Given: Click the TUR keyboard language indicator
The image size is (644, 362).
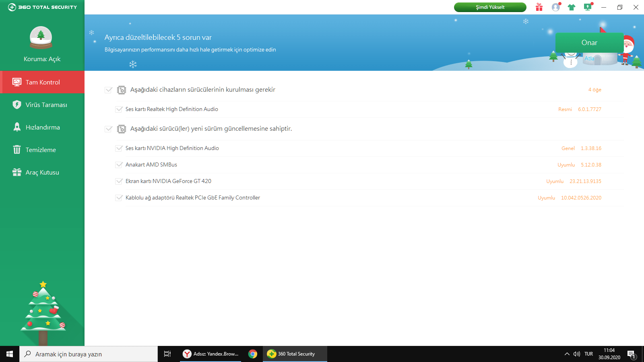Looking at the screenshot, I should click(x=589, y=354).
